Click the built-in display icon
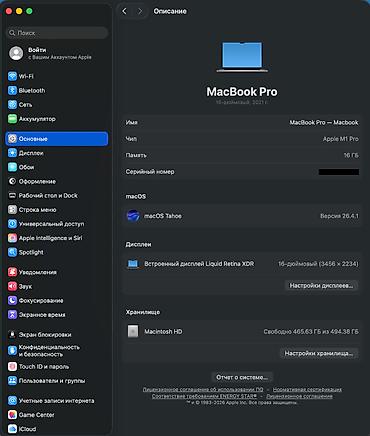 coord(133,264)
